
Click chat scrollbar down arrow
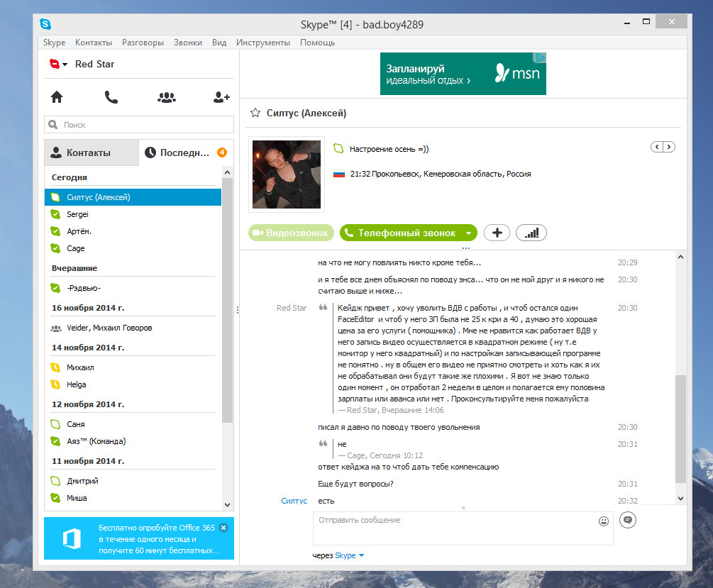(x=680, y=499)
